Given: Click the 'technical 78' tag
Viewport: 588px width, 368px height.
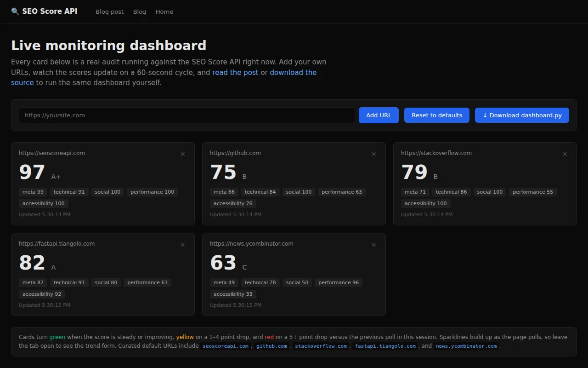Looking at the screenshot, I should click(260, 282).
